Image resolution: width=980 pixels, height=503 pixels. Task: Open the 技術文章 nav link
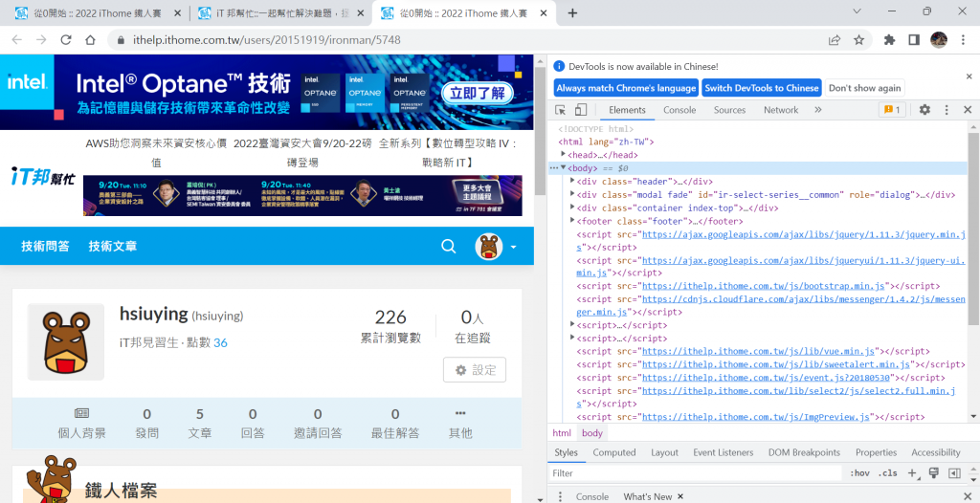coord(113,246)
